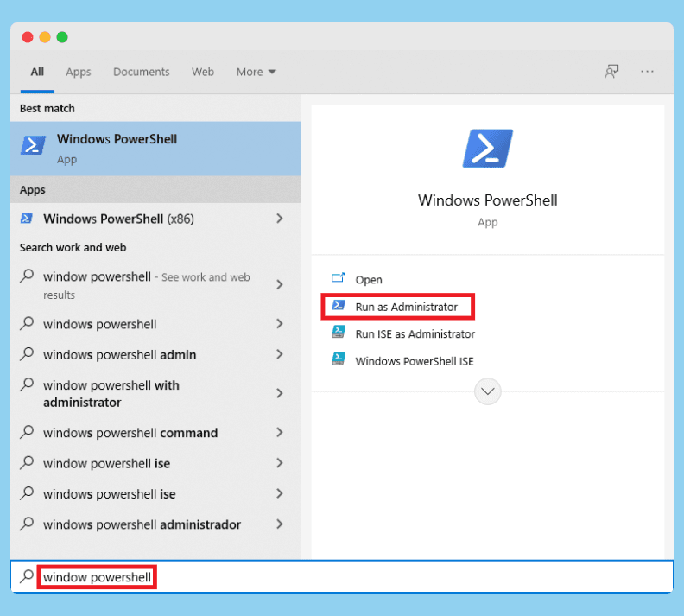This screenshot has height=616, width=684.
Task: Select the Web search tab
Action: [x=203, y=72]
